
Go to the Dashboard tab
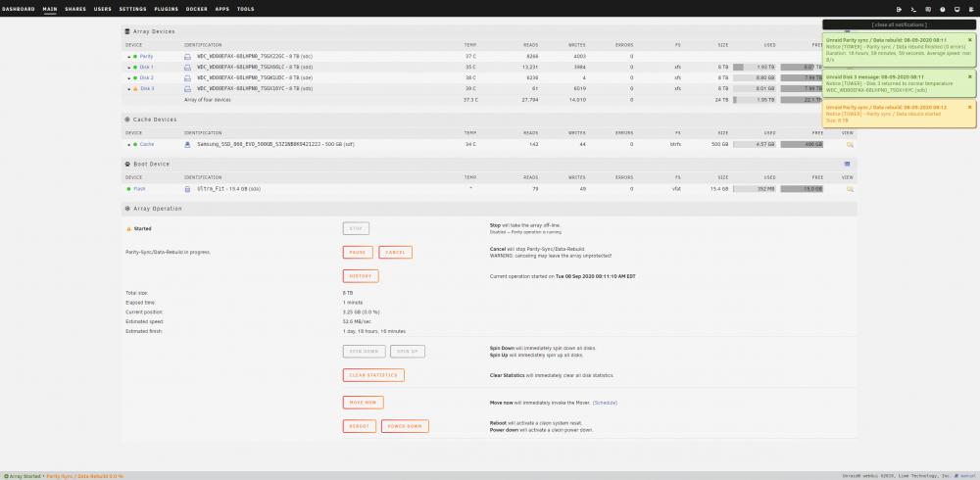[18, 10]
